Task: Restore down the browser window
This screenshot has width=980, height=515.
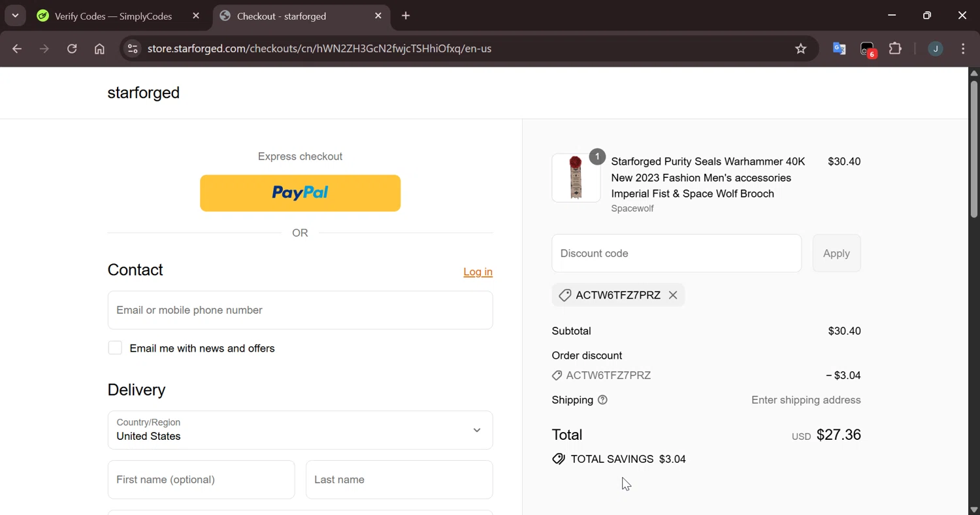Action: point(927,15)
